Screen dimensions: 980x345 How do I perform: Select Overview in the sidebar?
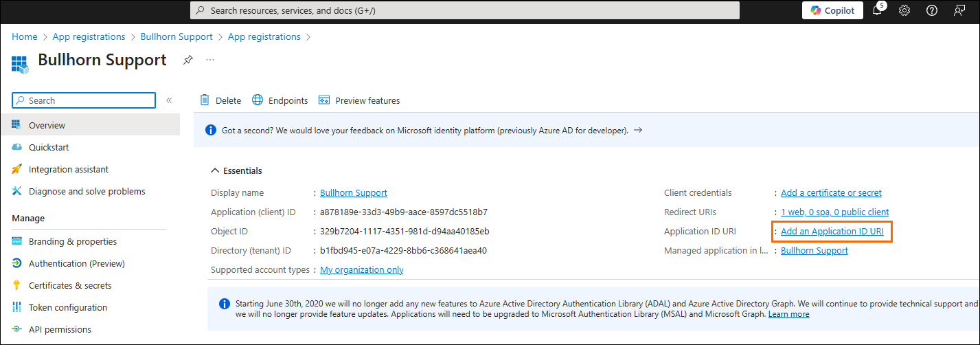click(90, 125)
